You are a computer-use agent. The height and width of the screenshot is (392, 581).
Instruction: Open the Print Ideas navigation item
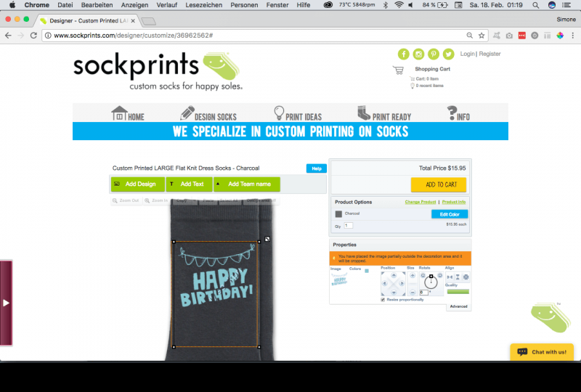(x=298, y=113)
